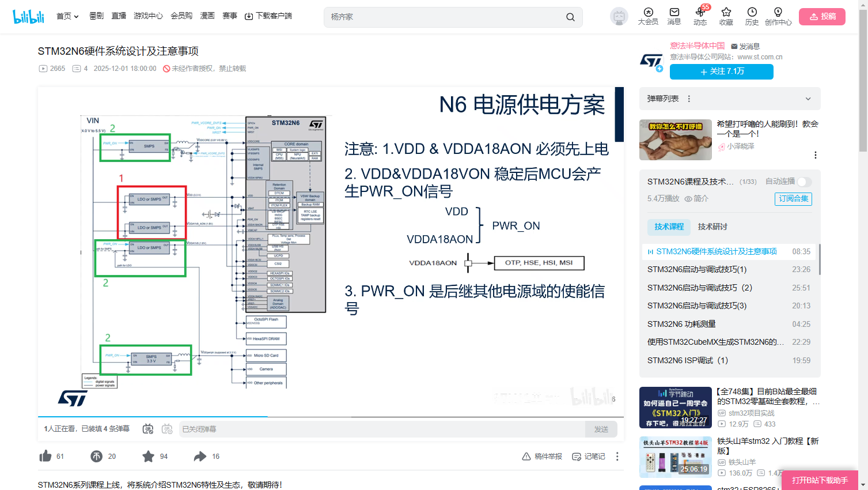
Task: Click the search magnifier icon
Action: coord(570,17)
